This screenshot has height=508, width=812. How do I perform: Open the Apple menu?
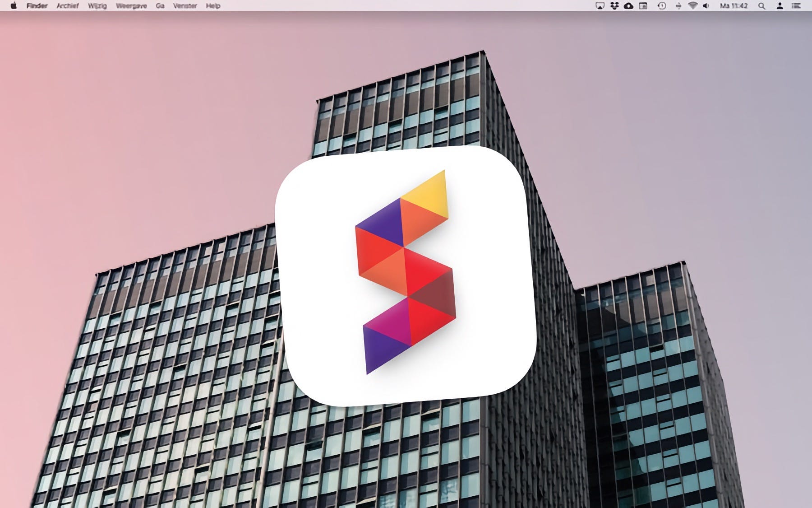14,6
